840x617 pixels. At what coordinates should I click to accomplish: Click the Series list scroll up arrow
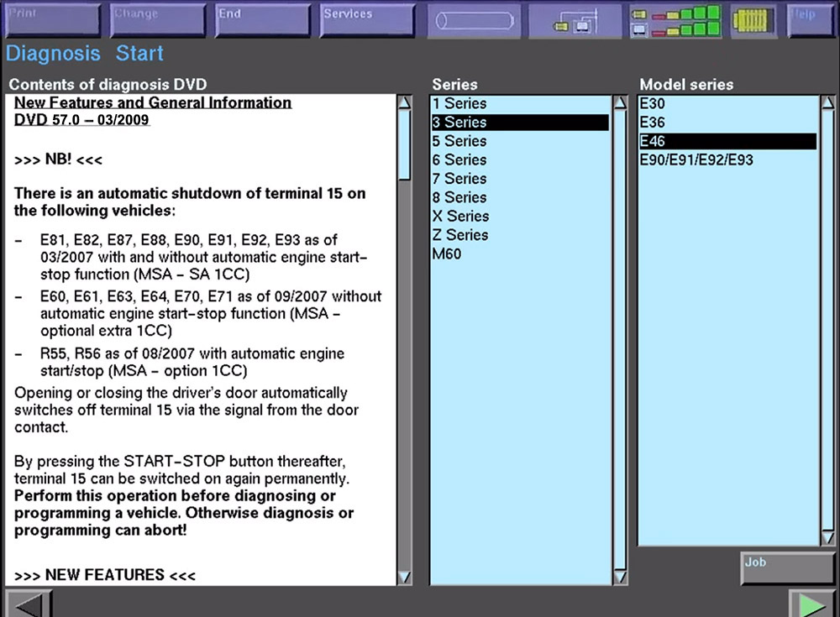(620, 102)
